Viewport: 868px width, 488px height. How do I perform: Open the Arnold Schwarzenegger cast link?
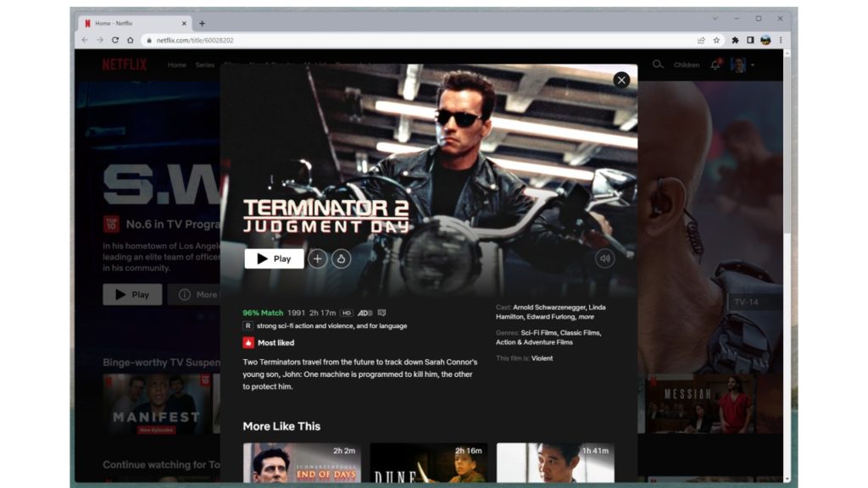[x=548, y=307]
